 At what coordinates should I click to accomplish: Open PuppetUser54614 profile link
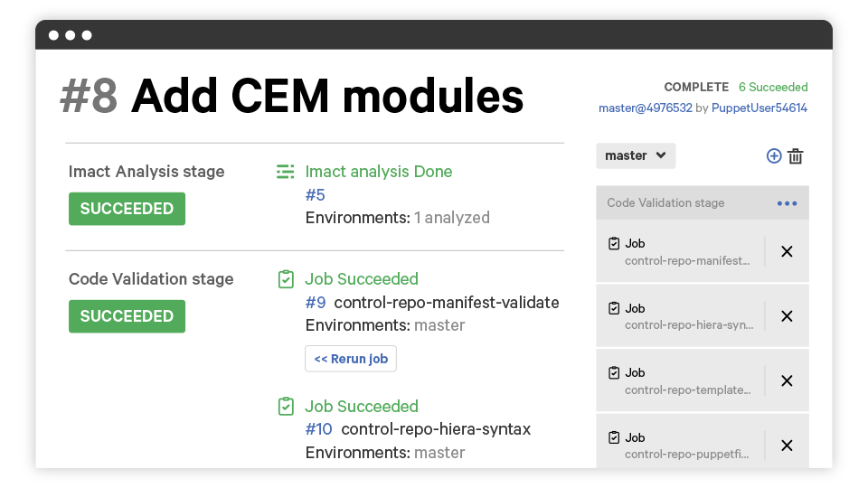(759, 108)
